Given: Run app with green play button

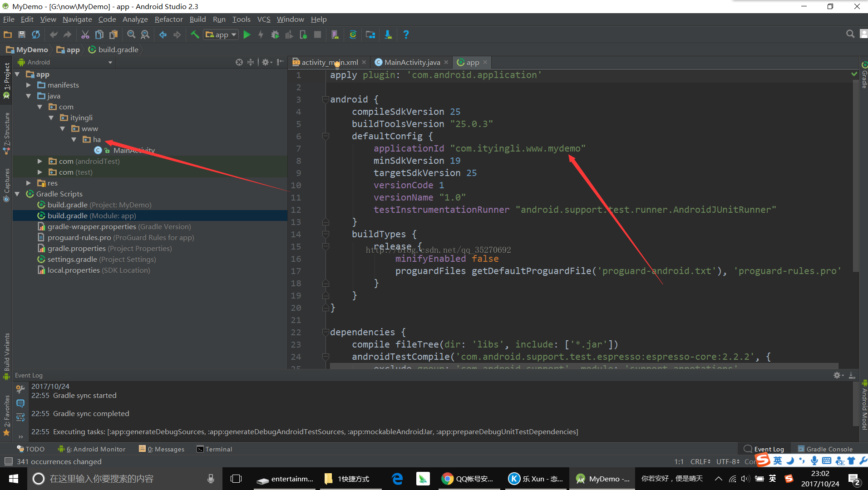Looking at the screenshot, I should pyautogui.click(x=247, y=34).
